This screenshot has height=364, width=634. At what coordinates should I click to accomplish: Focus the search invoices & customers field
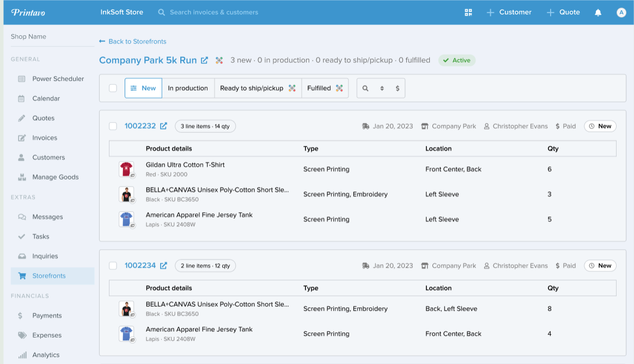click(214, 13)
